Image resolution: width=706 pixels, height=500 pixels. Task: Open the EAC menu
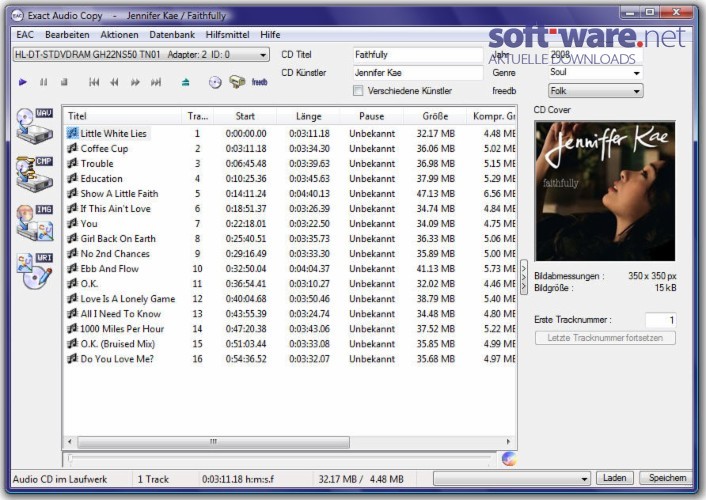[x=25, y=35]
